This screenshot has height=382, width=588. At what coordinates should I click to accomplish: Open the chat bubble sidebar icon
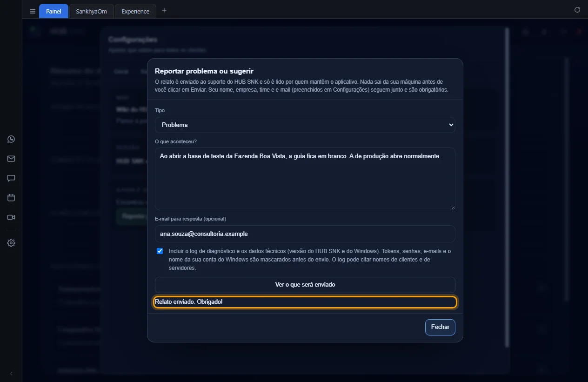(x=11, y=178)
